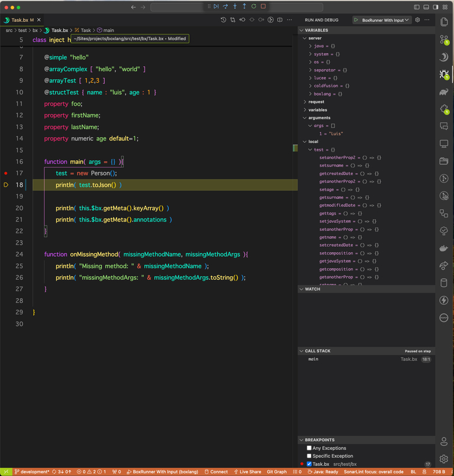Select the Task.bx editor tab

(20, 20)
